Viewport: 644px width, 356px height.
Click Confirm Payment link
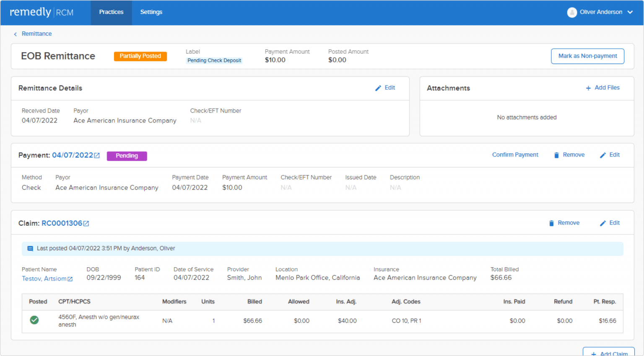(x=515, y=155)
